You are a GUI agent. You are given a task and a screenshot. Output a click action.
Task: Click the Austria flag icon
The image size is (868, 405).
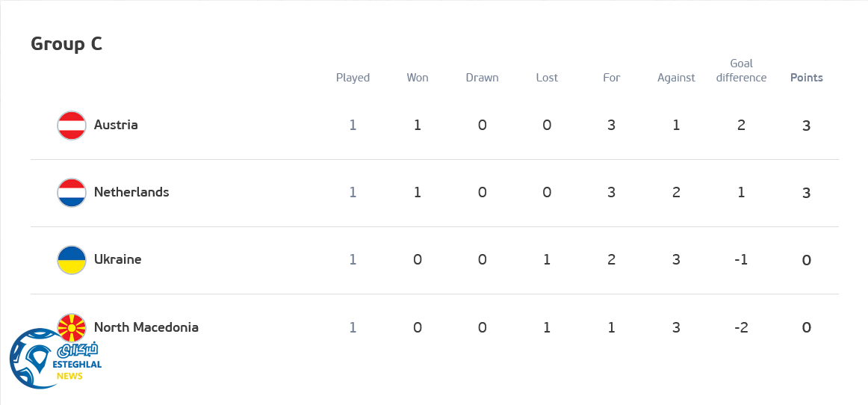tap(72, 126)
